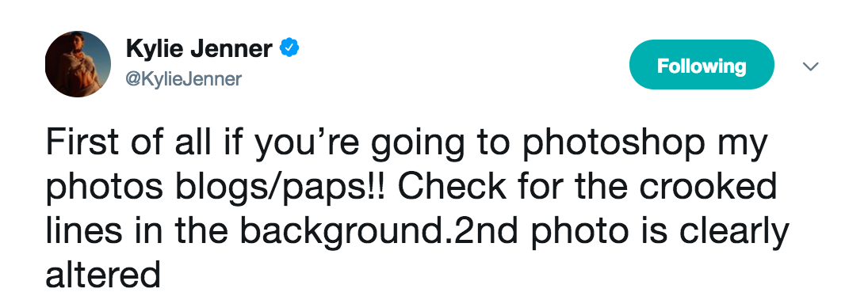Visit the @KylieJenner handle link
868x300 pixels.
pos(184,80)
